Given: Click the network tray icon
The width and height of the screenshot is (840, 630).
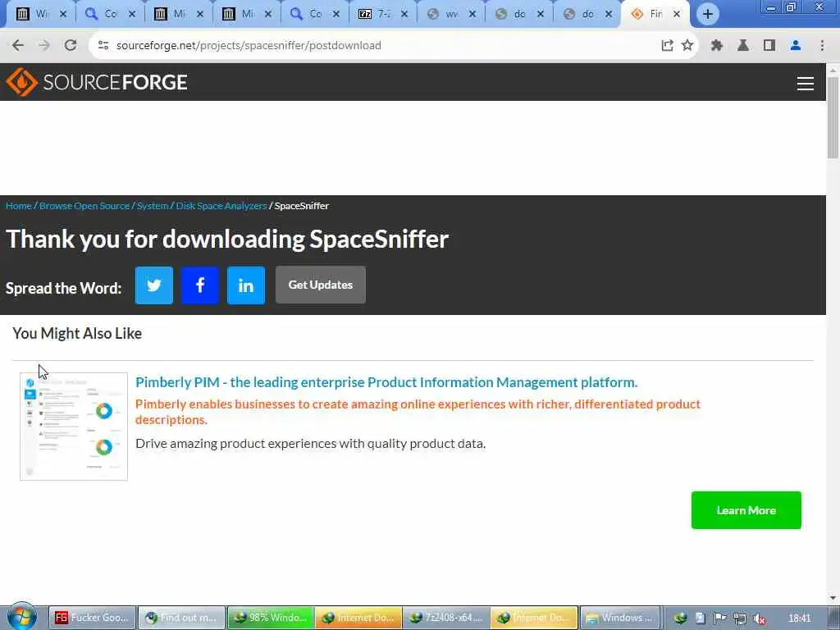Looking at the screenshot, I should [740, 619].
